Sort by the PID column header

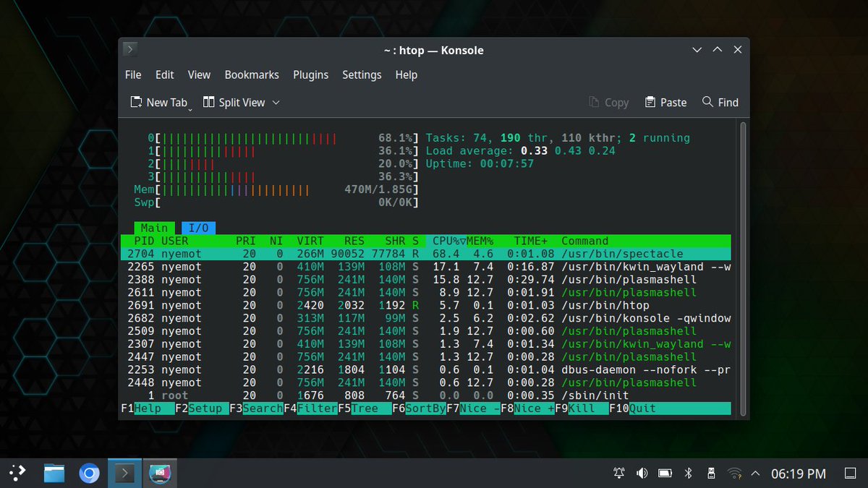144,241
